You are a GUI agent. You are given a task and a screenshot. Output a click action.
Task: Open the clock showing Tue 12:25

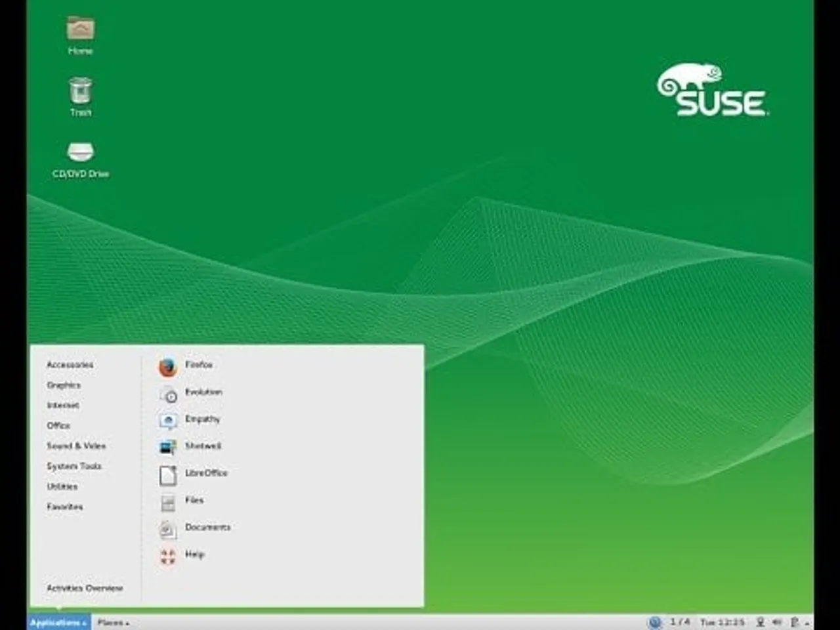[x=722, y=622]
